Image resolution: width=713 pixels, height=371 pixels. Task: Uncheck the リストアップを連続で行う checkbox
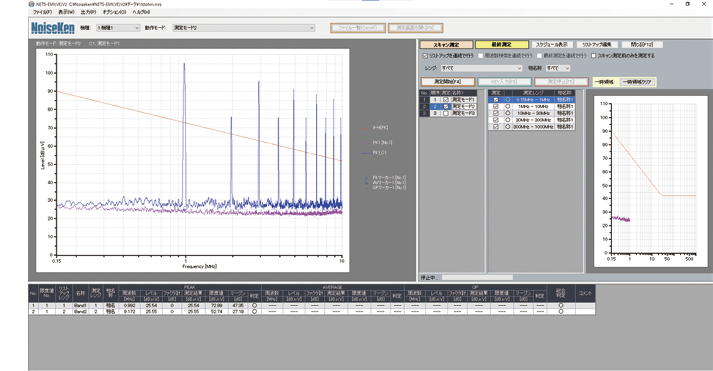[425, 56]
